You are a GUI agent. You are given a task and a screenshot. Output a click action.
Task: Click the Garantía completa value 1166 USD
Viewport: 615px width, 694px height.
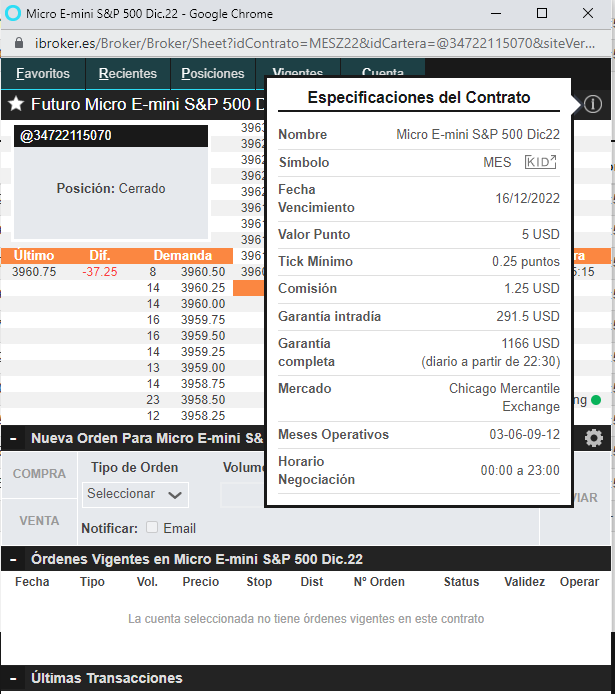tap(530, 343)
